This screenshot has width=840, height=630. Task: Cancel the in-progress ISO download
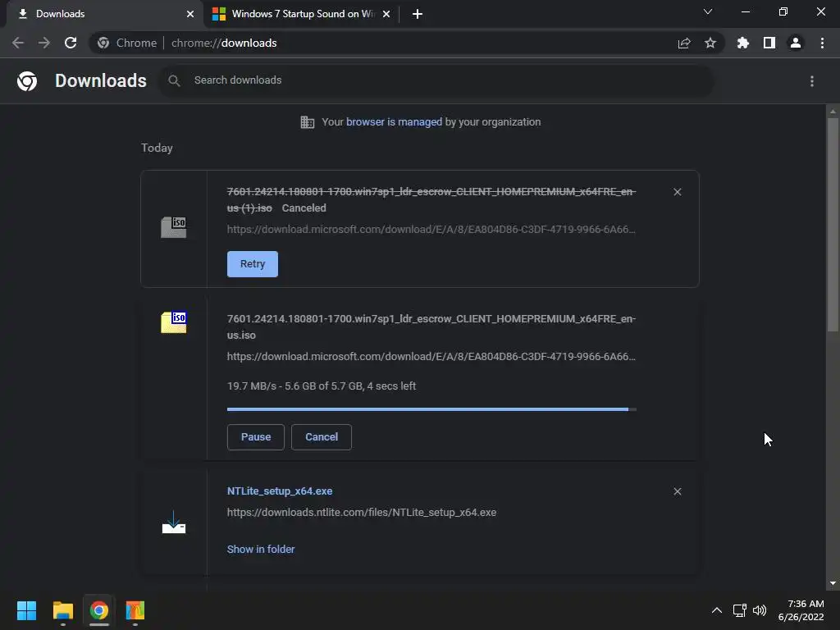pyautogui.click(x=322, y=437)
